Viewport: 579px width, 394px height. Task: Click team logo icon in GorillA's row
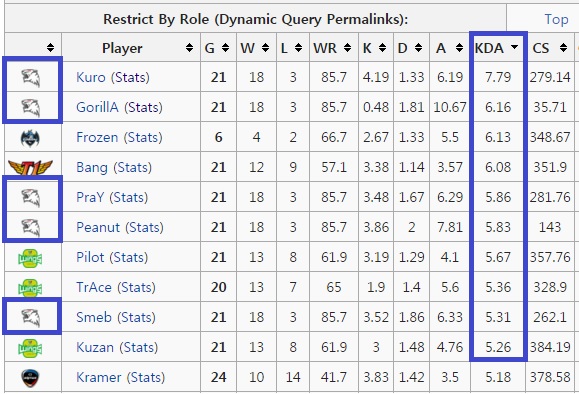pyautogui.click(x=31, y=107)
